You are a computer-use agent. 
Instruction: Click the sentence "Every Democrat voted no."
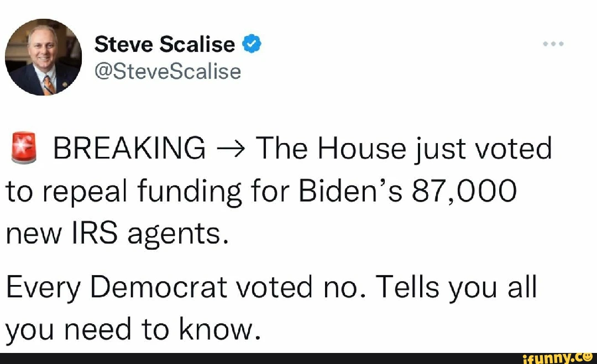pos(183,288)
